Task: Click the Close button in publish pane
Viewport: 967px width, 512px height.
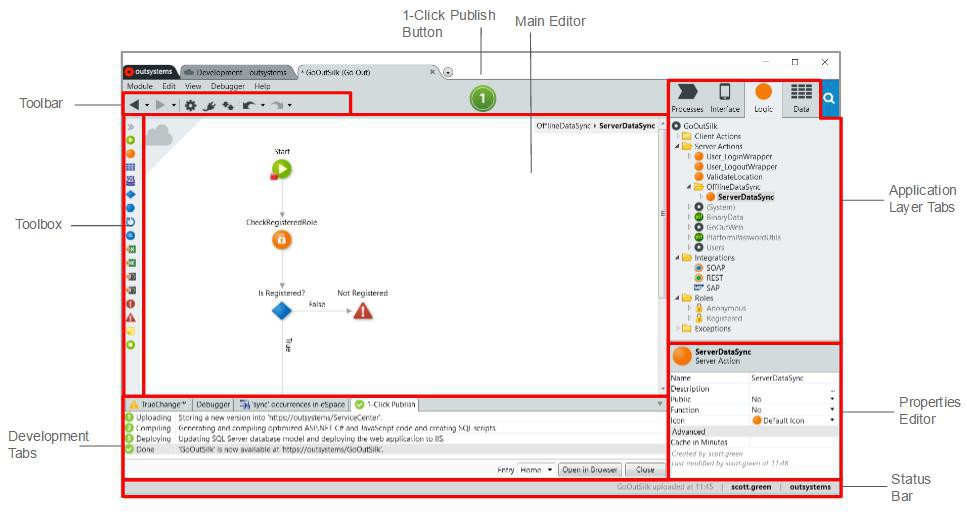Action: pyautogui.click(x=645, y=470)
